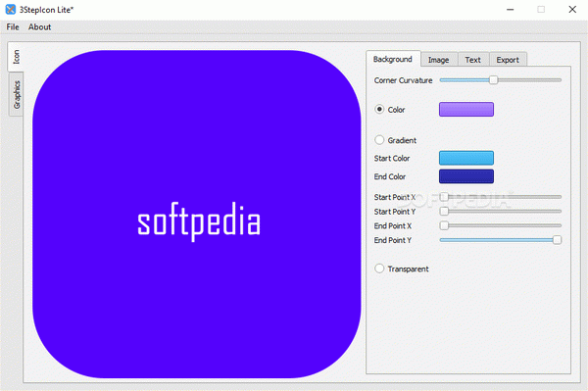
Task: Minimize the 3StepIcon Lite window
Action: point(510,10)
